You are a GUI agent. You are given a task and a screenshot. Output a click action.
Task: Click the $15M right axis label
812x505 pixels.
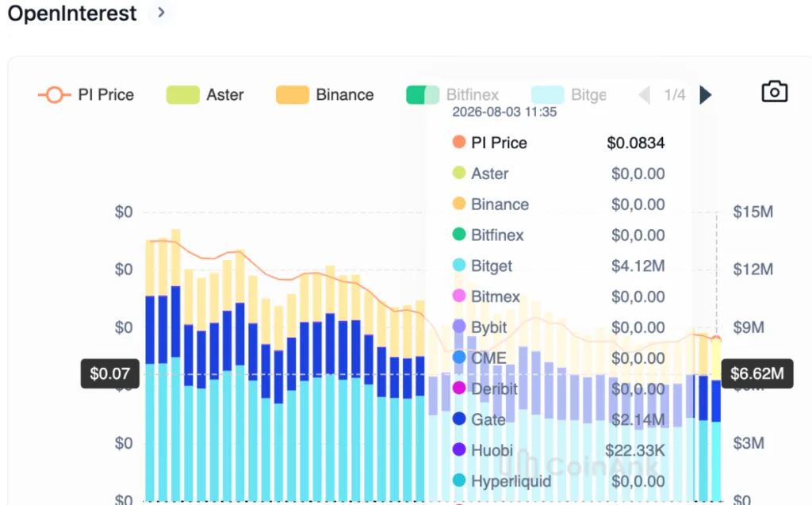(753, 212)
